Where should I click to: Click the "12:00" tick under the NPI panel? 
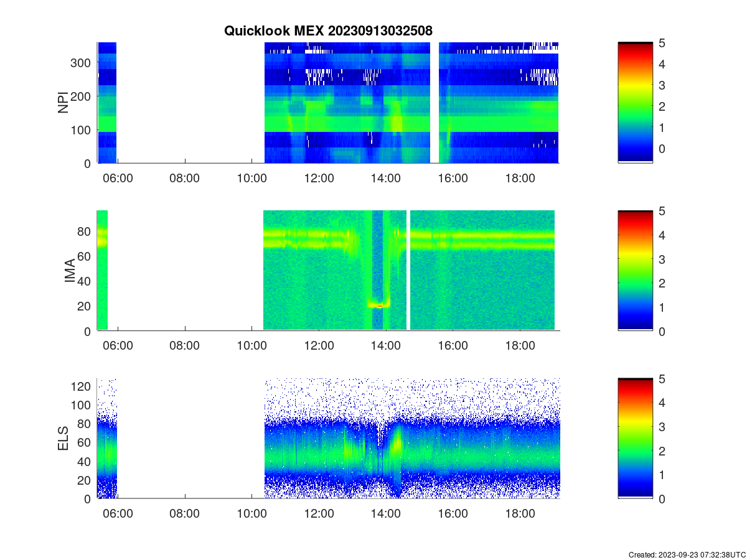coord(319,178)
